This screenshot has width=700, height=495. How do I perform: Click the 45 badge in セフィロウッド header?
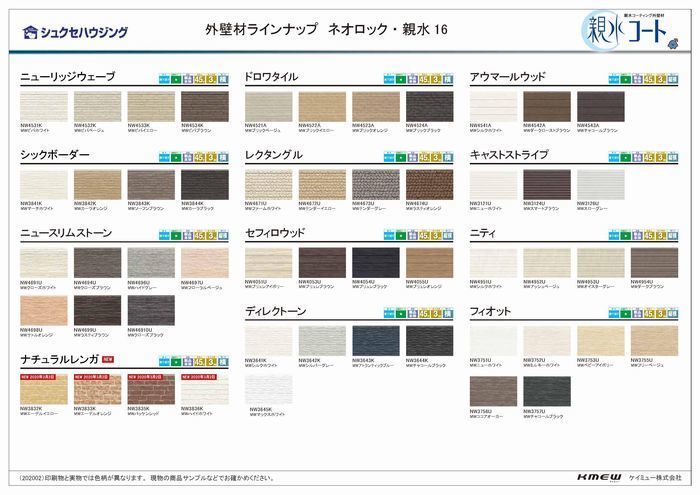[x=424, y=235]
